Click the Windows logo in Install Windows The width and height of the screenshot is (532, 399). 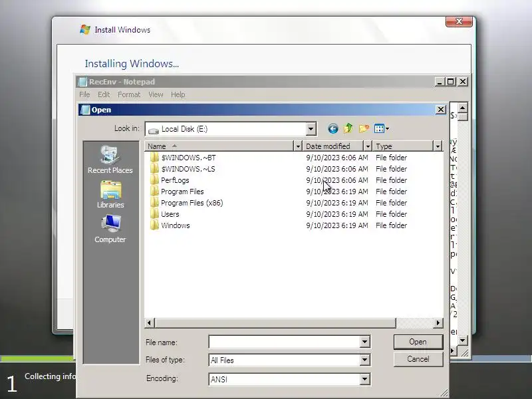pos(85,29)
